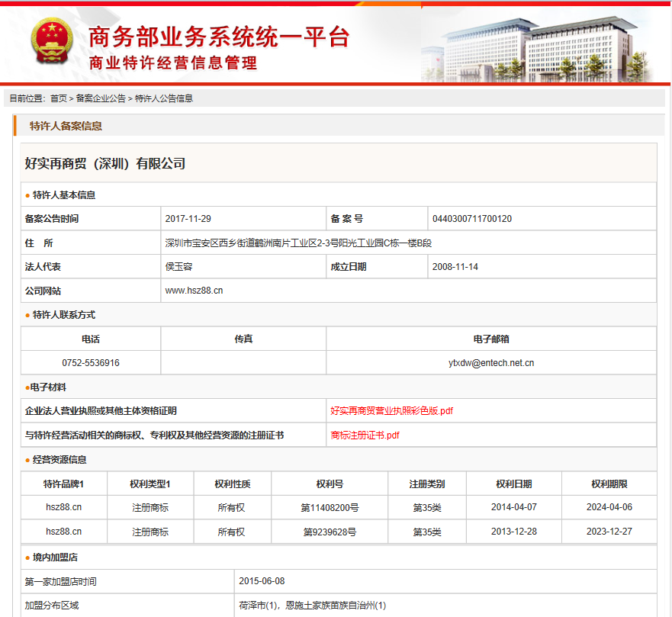Viewport: 672px width, 617px height.
Task: Click the 加盟分布区域 label
Action: coord(51,606)
